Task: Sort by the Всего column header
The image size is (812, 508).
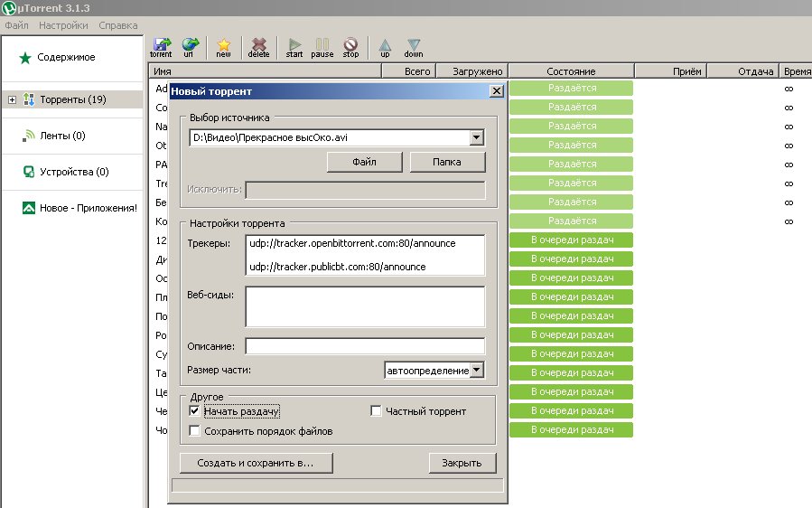Action: 409,71
